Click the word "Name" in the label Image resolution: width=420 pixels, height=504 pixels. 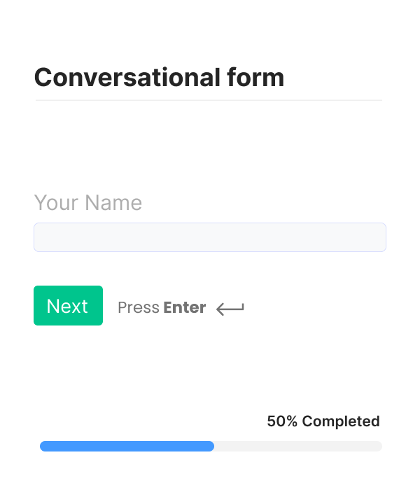(113, 203)
